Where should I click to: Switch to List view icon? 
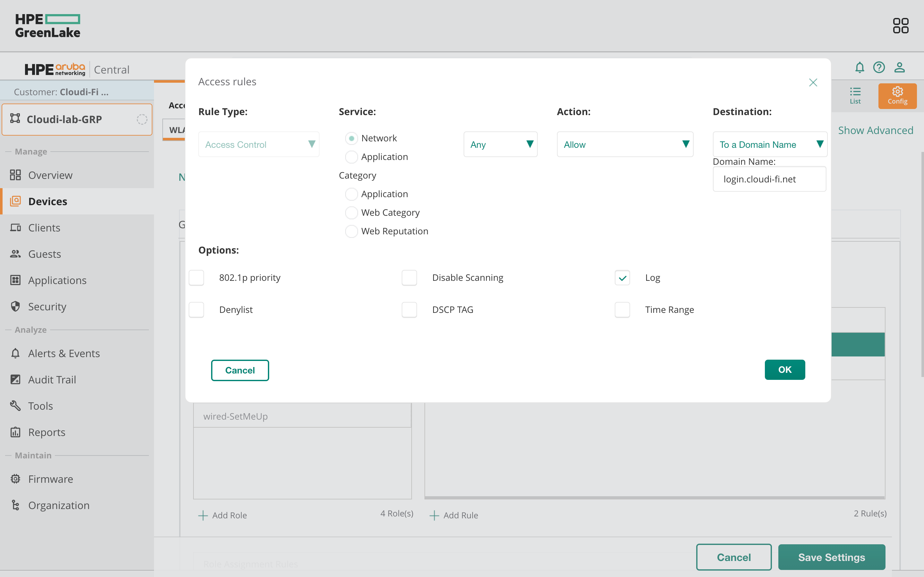coord(855,96)
